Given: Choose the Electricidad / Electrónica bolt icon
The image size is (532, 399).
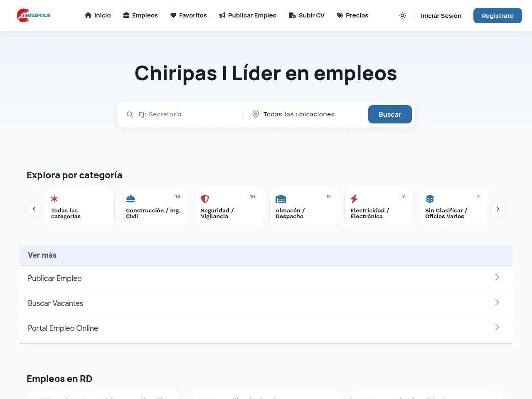Looking at the screenshot, I should (354, 199).
